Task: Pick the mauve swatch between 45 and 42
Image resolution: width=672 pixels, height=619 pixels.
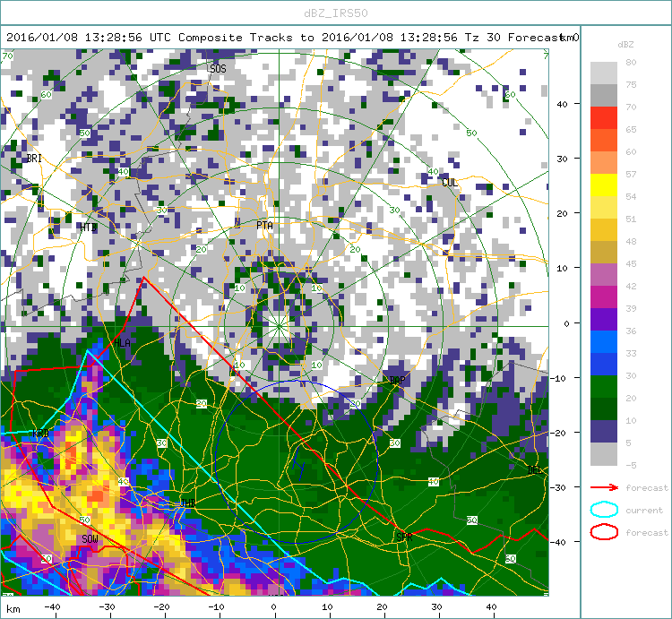Action: tap(603, 275)
